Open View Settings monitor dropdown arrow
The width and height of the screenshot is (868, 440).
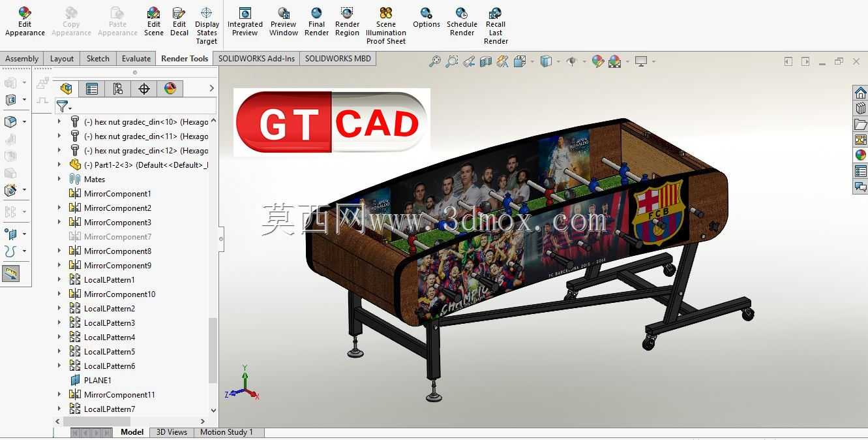coord(653,62)
